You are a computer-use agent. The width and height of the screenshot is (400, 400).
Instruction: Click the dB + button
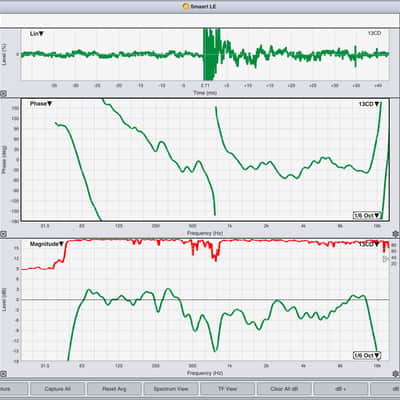coord(341,389)
